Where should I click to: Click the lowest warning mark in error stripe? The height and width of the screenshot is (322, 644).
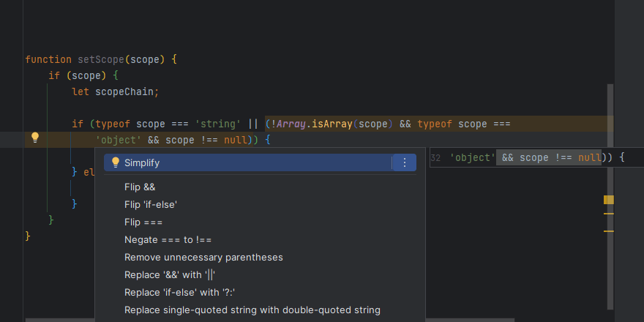[x=608, y=231]
